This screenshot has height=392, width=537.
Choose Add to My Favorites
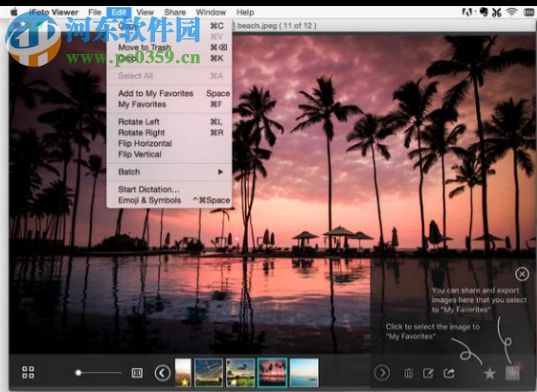click(170, 93)
